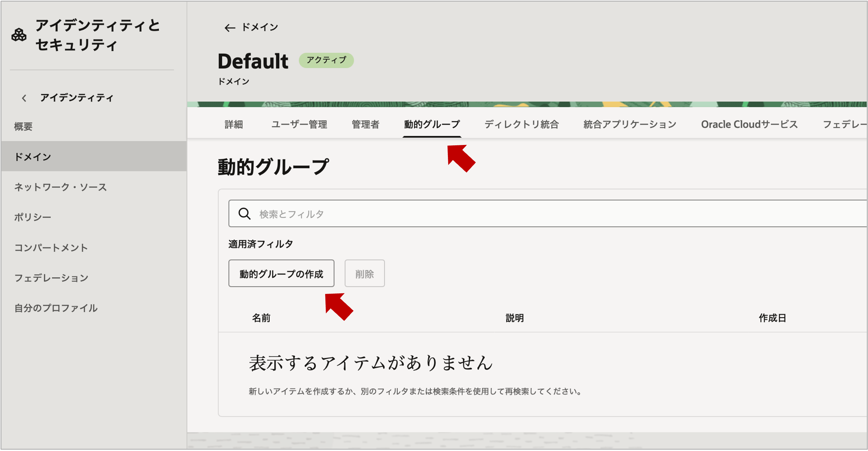Click the back arrow next to ドメイン
868x451 pixels.
click(229, 28)
